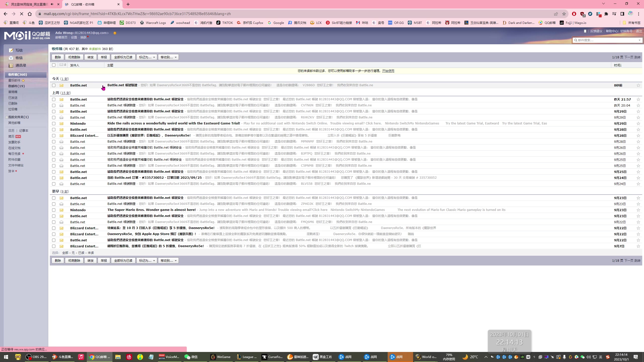Mute the 洞主 live stream tab audio
The width and height of the screenshot is (644, 362).
[x=52, y=4]
